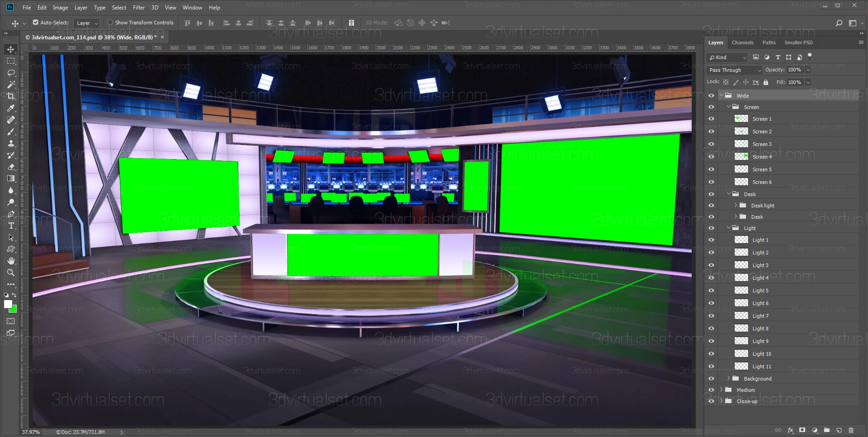Click the lock all icon

[766, 82]
